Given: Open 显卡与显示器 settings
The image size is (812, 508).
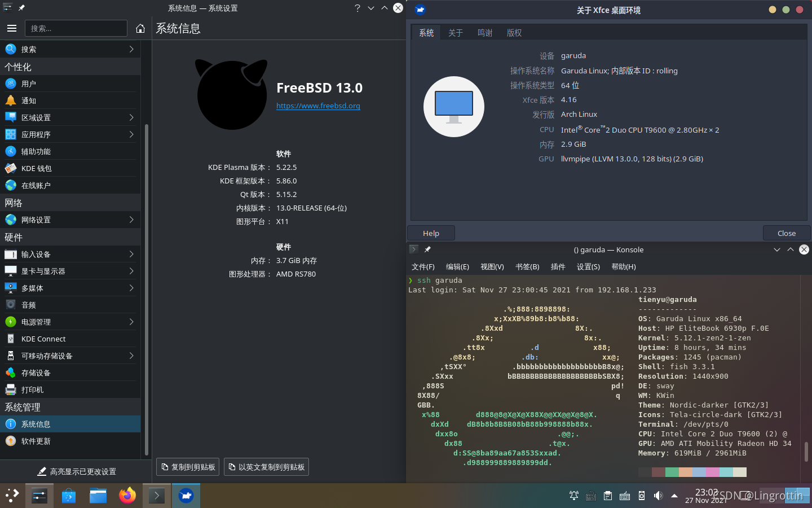Looking at the screenshot, I should (x=70, y=271).
